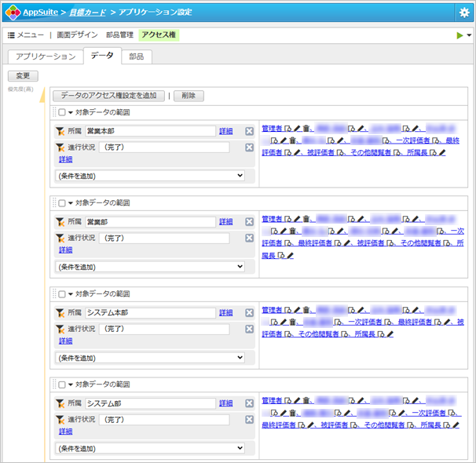The height and width of the screenshot is (463, 476).
Task: Open 所属長 link in システム本部 block
Action: pos(365,334)
